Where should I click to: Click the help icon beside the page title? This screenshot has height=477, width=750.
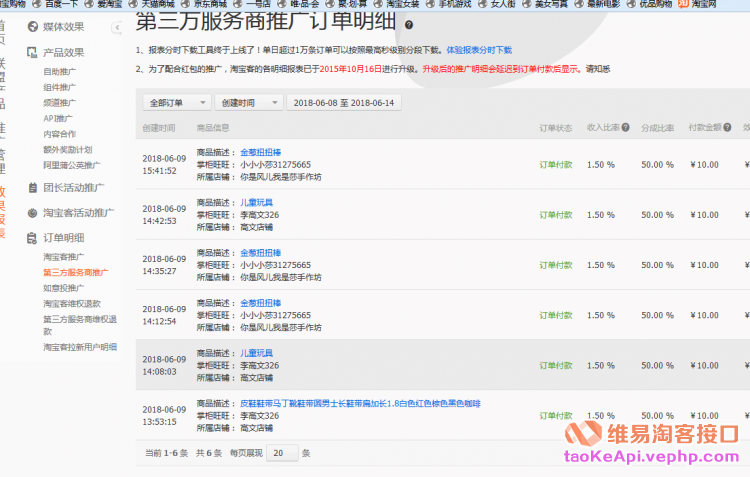(x=409, y=25)
